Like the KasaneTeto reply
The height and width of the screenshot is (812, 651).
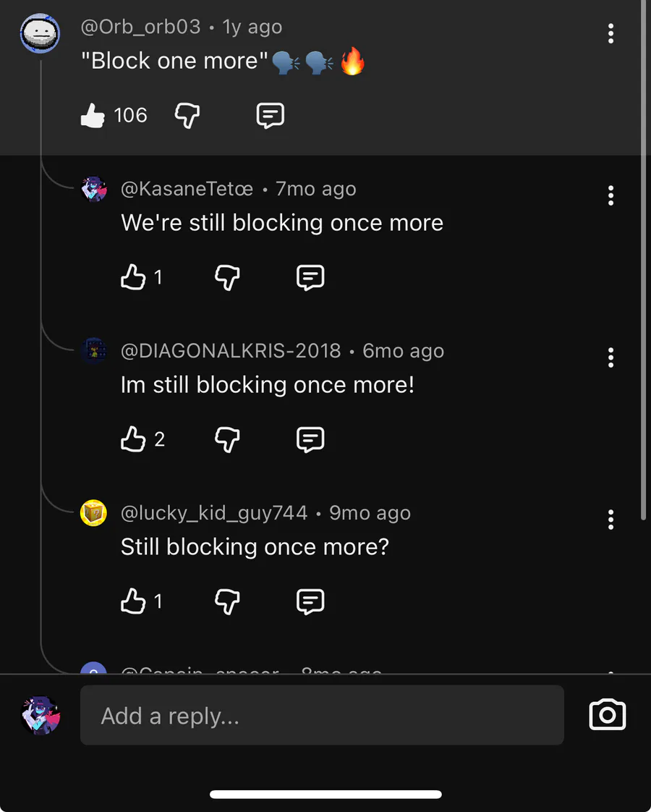click(133, 277)
